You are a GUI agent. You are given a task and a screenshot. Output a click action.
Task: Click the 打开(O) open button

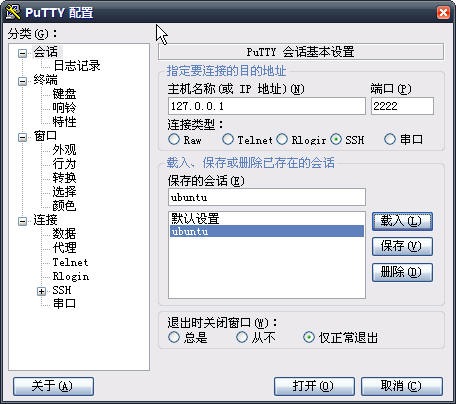point(314,386)
